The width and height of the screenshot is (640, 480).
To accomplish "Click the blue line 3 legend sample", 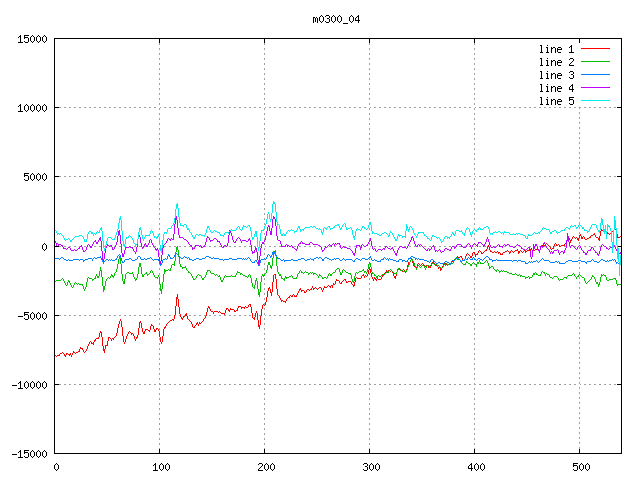I will pyautogui.click(x=595, y=75).
